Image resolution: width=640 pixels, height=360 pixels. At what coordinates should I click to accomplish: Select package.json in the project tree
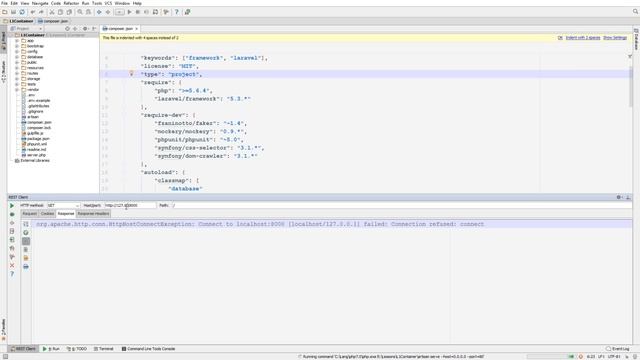38,139
